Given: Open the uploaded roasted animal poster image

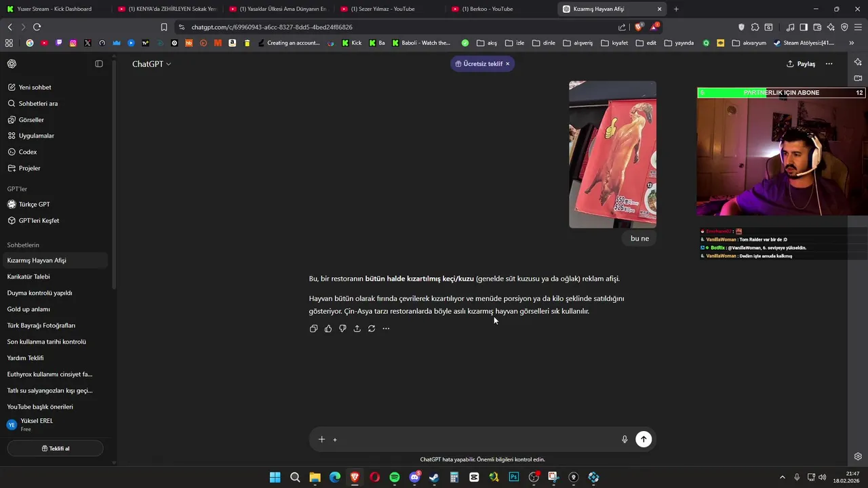Looking at the screenshot, I should click(612, 155).
